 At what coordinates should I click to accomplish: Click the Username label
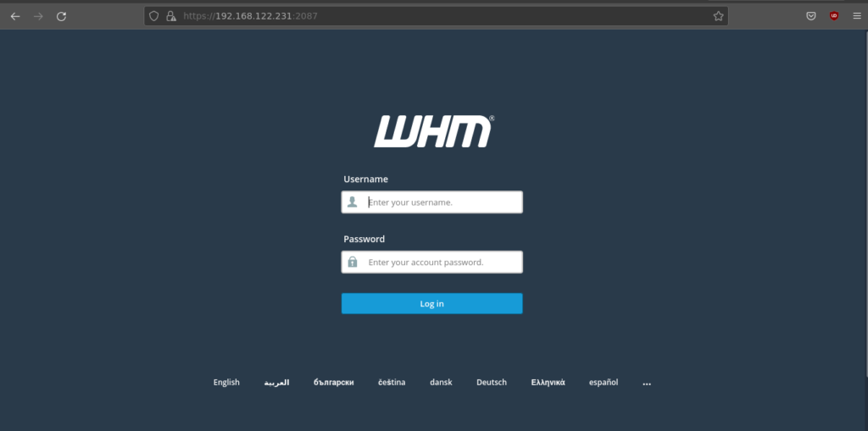click(x=366, y=180)
